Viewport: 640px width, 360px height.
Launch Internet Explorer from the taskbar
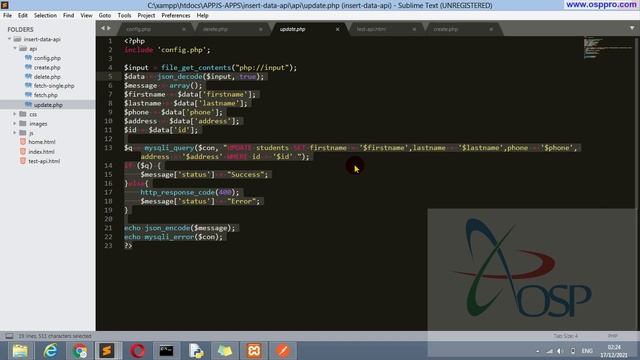50,351
